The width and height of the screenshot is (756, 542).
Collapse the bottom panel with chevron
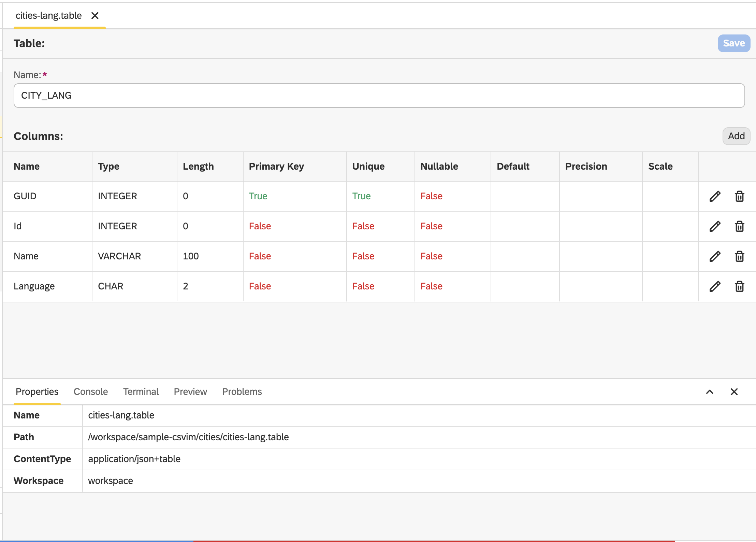point(710,392)
